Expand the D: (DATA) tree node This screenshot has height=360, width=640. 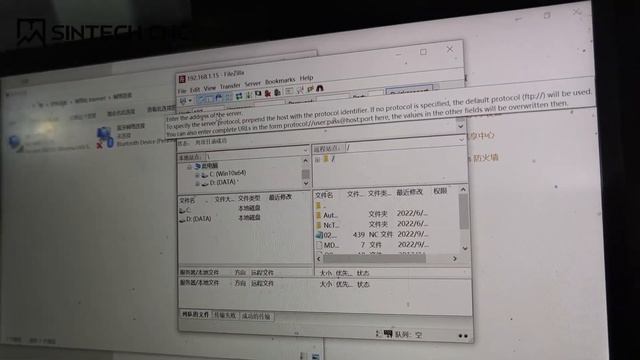point(197,184)
